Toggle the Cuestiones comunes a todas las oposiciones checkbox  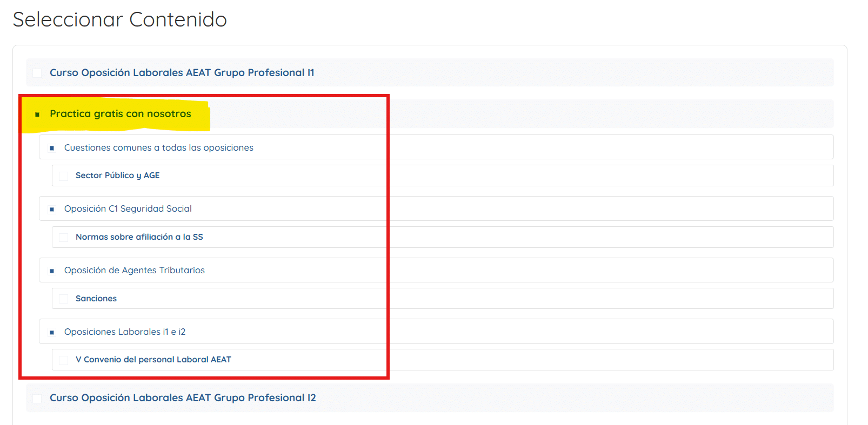[52, 148]
